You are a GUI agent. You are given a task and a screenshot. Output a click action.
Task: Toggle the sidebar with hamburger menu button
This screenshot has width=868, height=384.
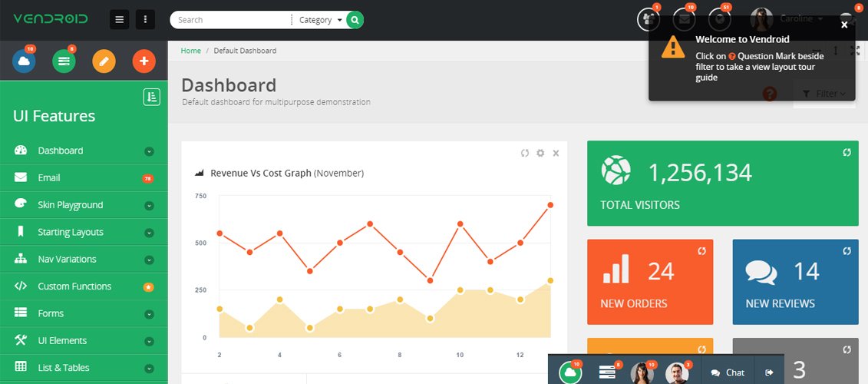(x=119, y=20)
